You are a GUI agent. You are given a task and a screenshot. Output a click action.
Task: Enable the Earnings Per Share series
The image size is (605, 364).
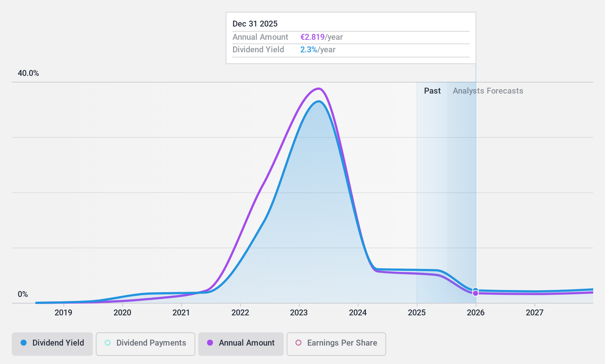336,344
